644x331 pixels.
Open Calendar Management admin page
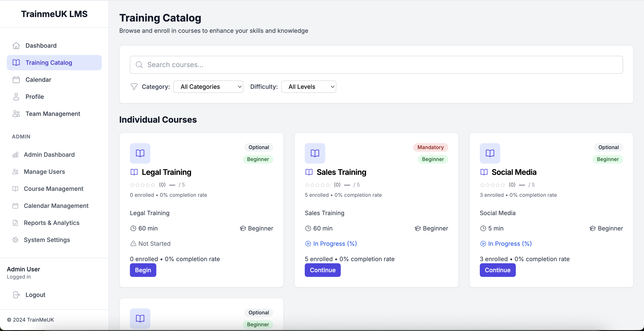[54, 206]
